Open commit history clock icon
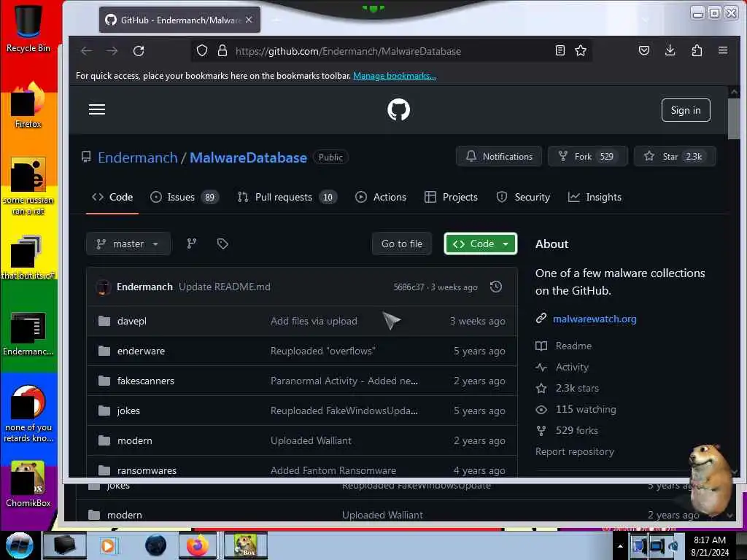 (496, 287)
